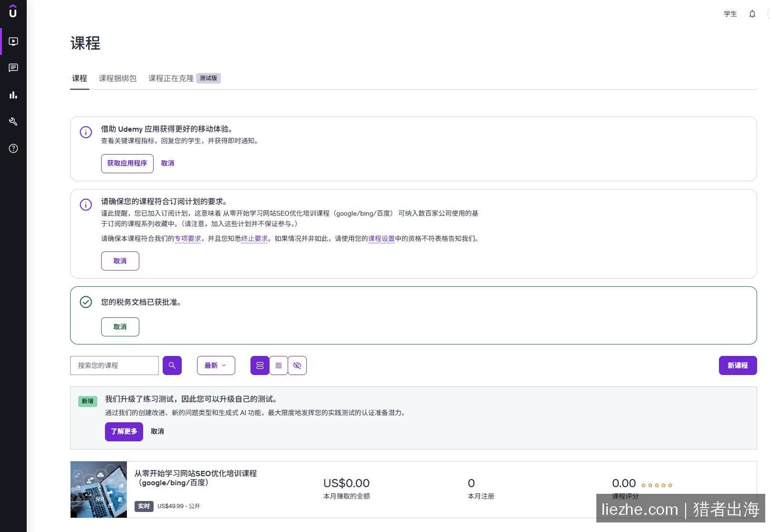Click the US$0.00 monthly earnings value
The width and height of the screenshot is (770, 532).
tap(346, 483)
